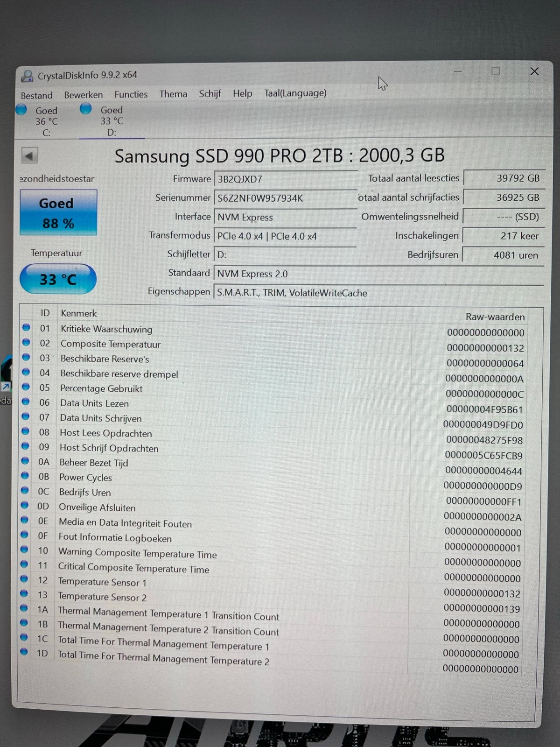Screen dimensions: 560x747
Task: Click the Eigenschappen field with S.M.A.R.T., TRIM
Action: point(378,293)
